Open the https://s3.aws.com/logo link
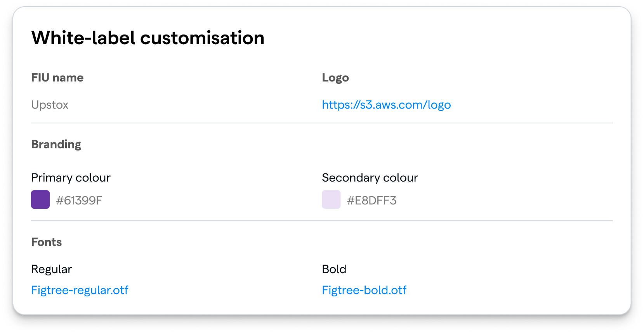 tap(386, 105)
